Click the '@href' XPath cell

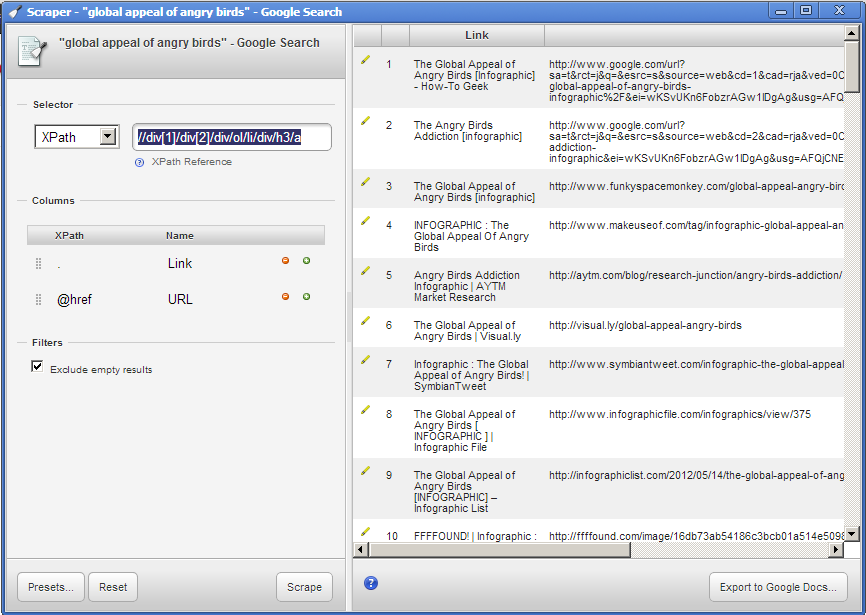74,300
